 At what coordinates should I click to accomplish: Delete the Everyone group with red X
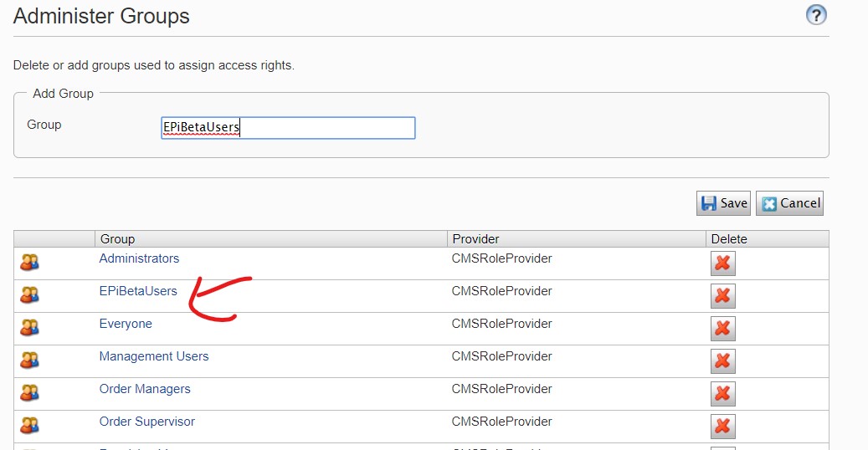pyautogui.click(x=723, y=328)
